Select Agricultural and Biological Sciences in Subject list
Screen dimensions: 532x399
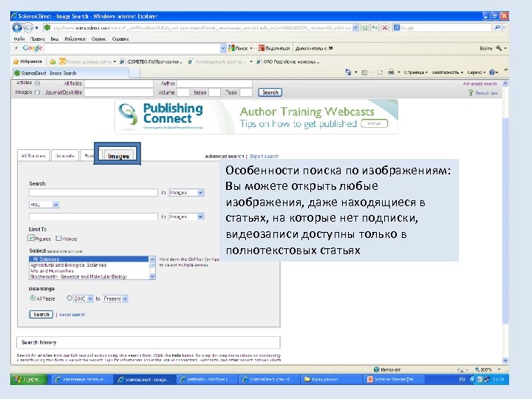click(89, 265)
